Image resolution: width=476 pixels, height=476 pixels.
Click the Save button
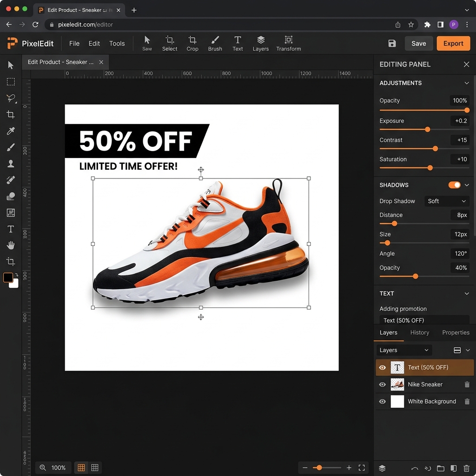click(x=419, y=43)
